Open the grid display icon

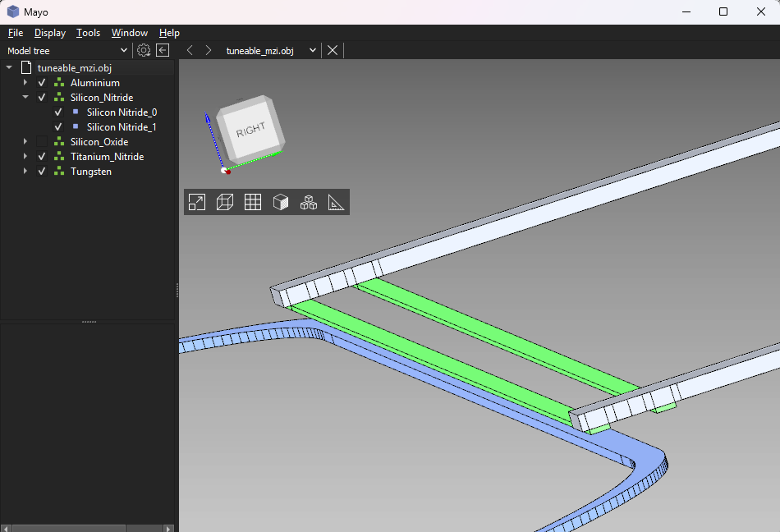[253, 202]
